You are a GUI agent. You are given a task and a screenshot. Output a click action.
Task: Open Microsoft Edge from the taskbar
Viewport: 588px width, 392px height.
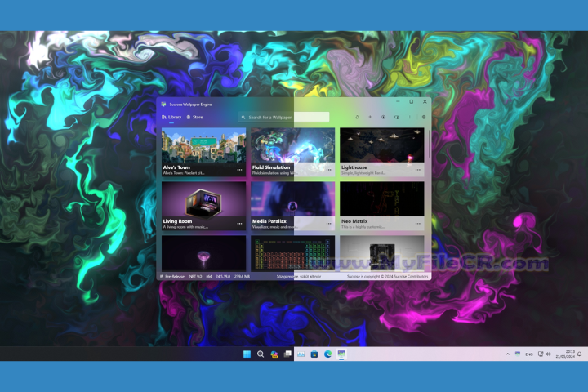(x=327, y=354)
